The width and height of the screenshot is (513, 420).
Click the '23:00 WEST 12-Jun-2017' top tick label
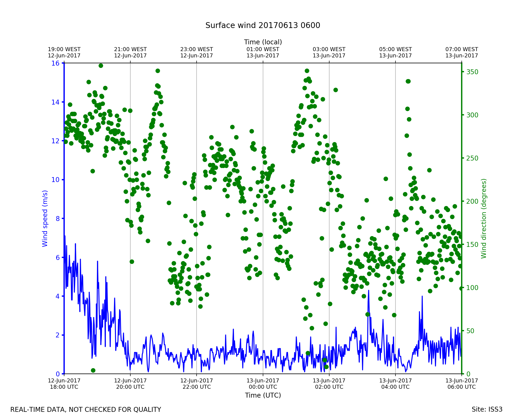(x=197, y=52)
